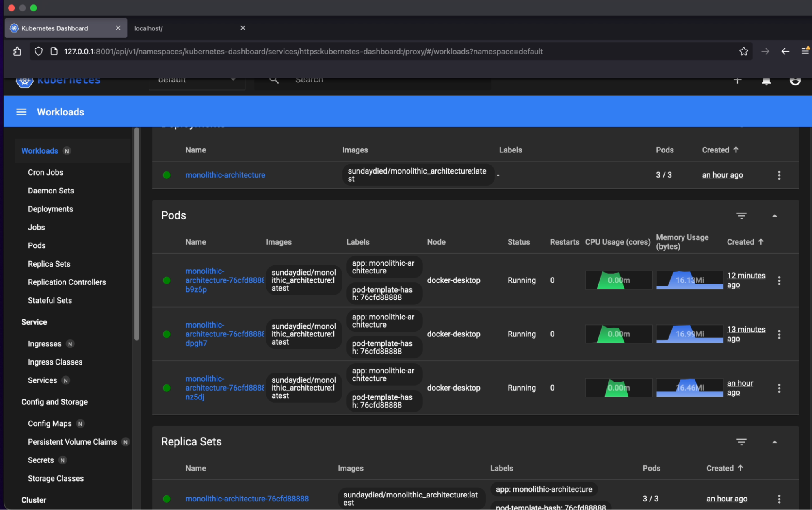This screenshot has width=812, height=510.
Task: Open actions menu for pod nz5dj
Action: point(779,388)
